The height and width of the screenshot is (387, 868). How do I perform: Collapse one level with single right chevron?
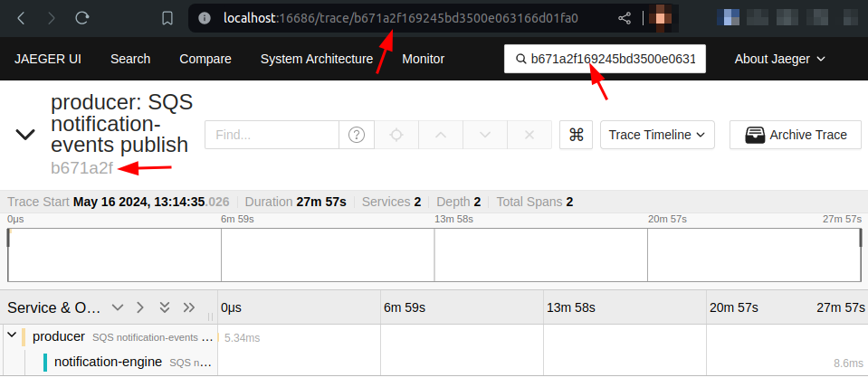click(x=140, y=307)
